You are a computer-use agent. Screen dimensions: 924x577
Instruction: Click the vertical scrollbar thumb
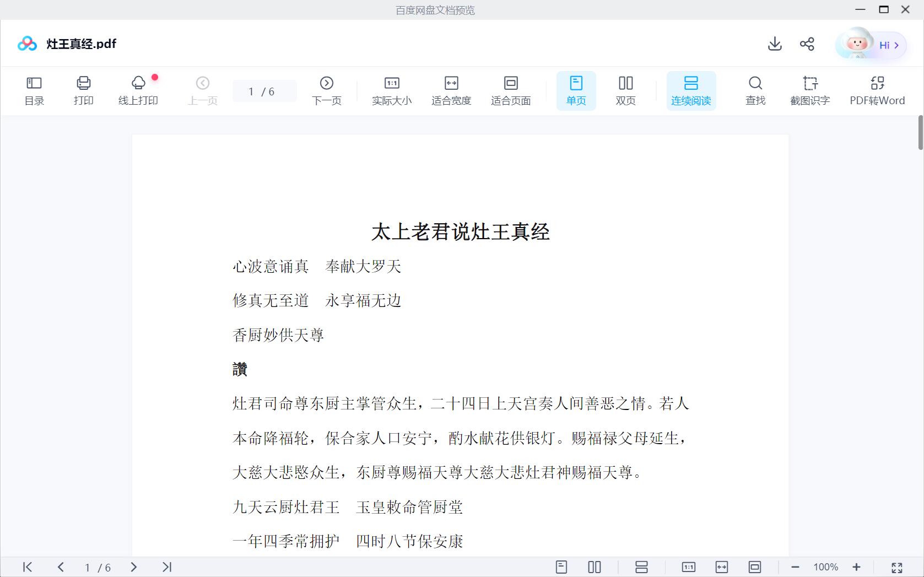(920, 132)
